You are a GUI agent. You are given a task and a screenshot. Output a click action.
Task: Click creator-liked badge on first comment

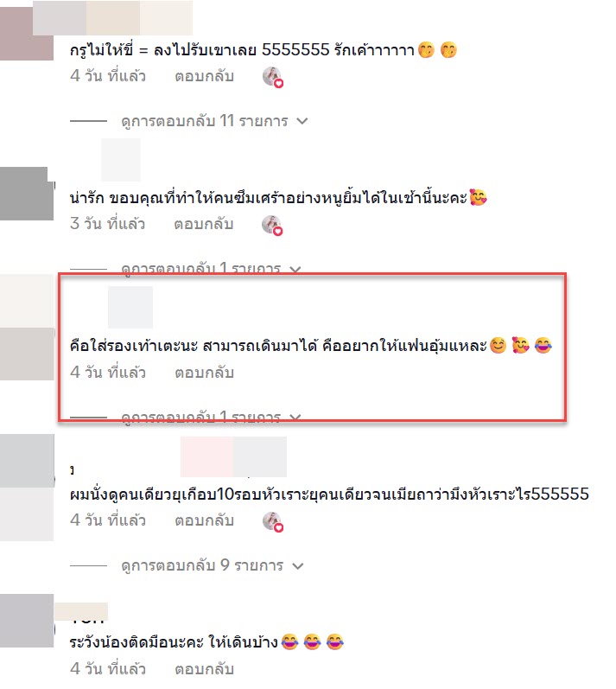(273, 77)
